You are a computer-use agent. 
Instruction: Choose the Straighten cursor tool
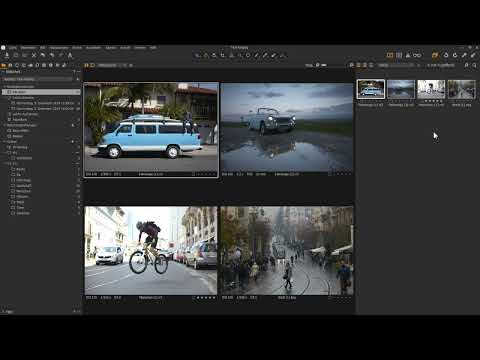(x=231, y=55)
